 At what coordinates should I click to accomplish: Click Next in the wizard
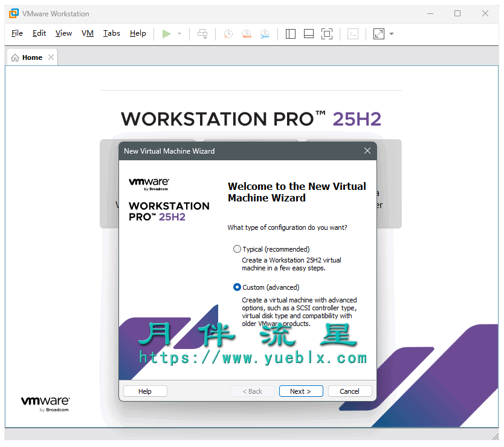click(x=301, y=391)
